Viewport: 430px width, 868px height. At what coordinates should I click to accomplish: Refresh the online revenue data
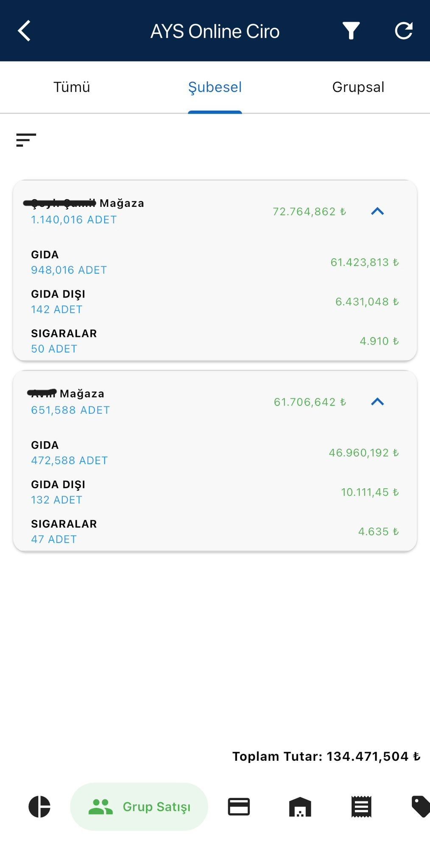[403, 31]
